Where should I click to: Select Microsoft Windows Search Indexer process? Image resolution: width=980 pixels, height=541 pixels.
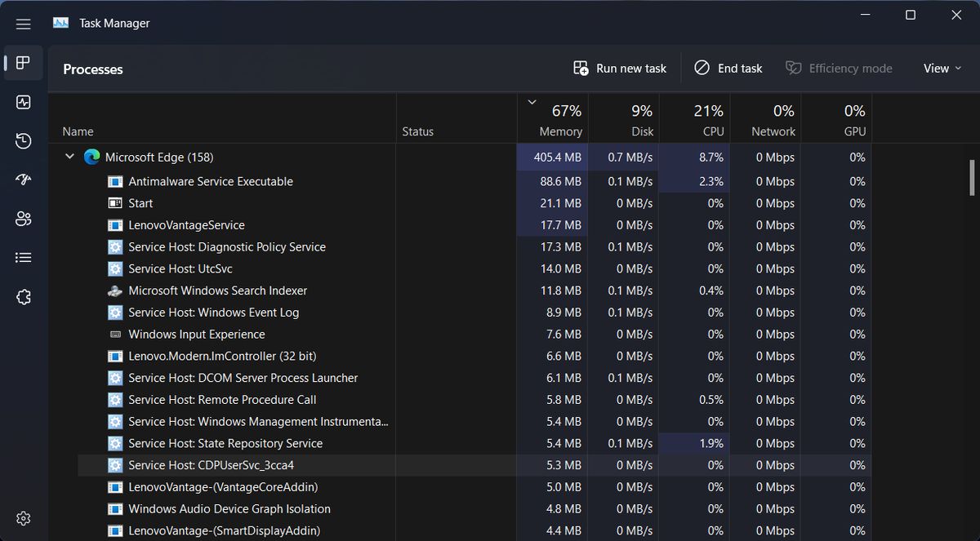(217, 290)
